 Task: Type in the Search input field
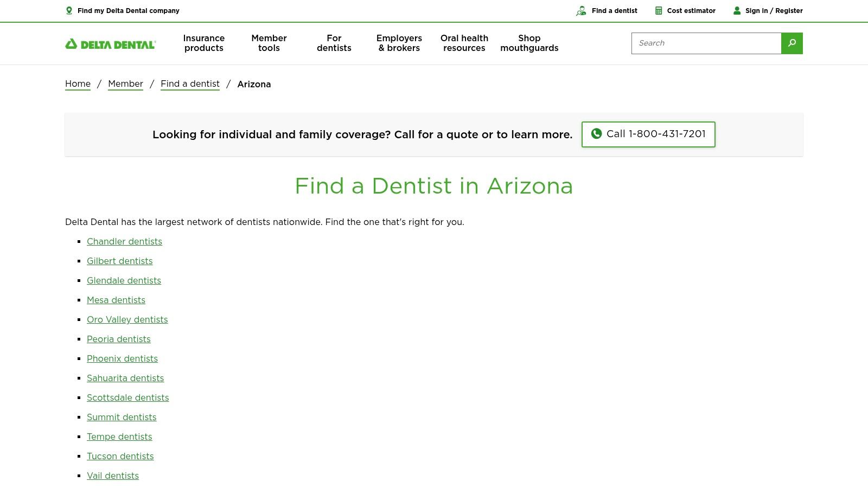pos(706,43)
